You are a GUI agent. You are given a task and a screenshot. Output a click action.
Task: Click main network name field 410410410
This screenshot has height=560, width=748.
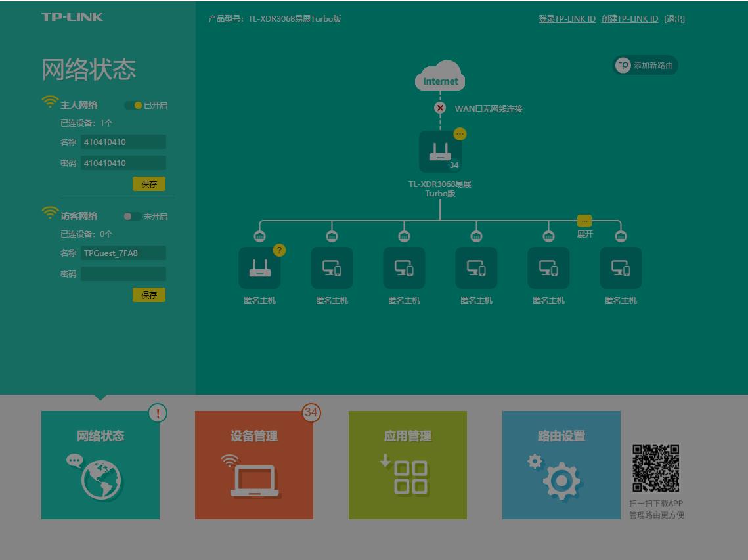(123, 142)
